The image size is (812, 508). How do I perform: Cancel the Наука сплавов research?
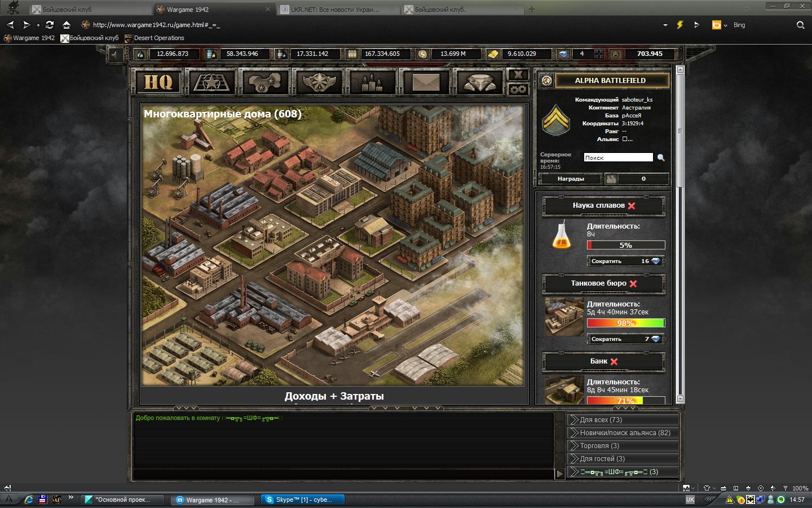(632, 206)
